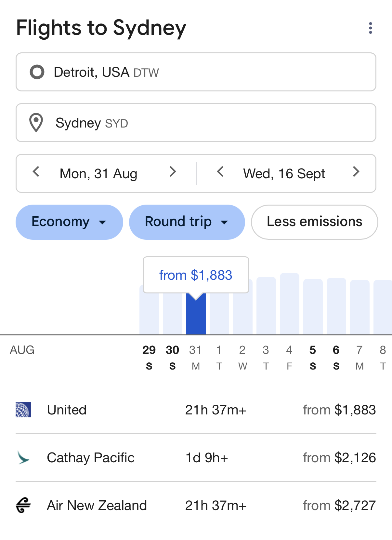This screenshot has width=392, height=540.
Task: Edit the Detroit, USA DTW origin field
Action: (x=196, y=72)
